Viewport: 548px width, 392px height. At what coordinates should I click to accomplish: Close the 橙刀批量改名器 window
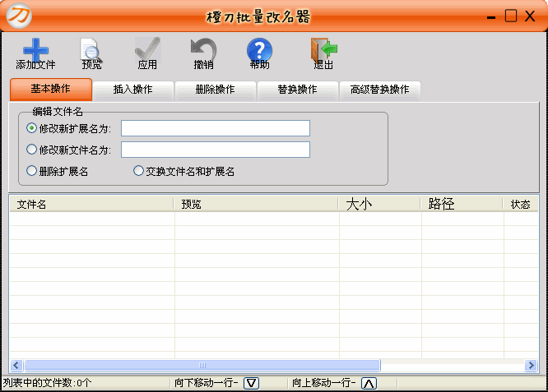pos(530,16)
